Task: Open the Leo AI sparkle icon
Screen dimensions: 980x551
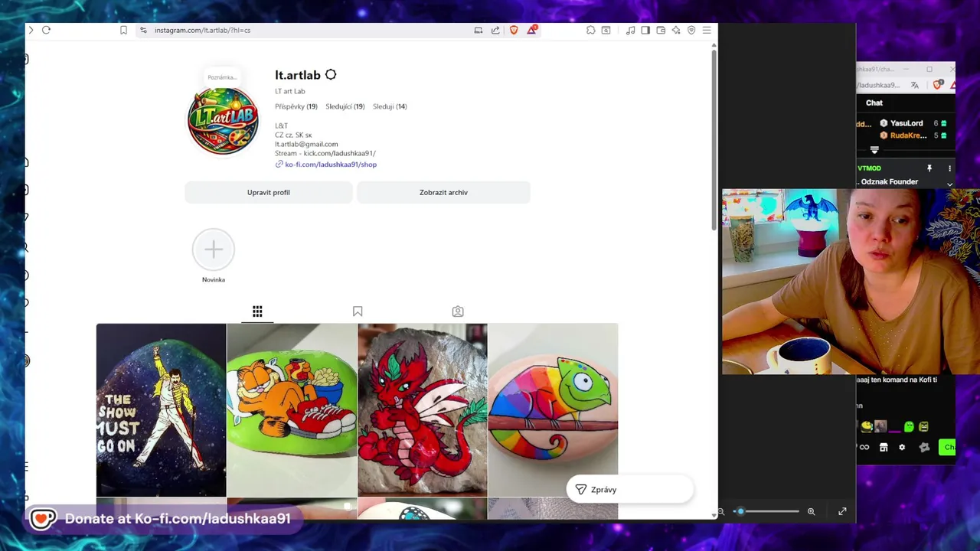Action: (676, 30)
